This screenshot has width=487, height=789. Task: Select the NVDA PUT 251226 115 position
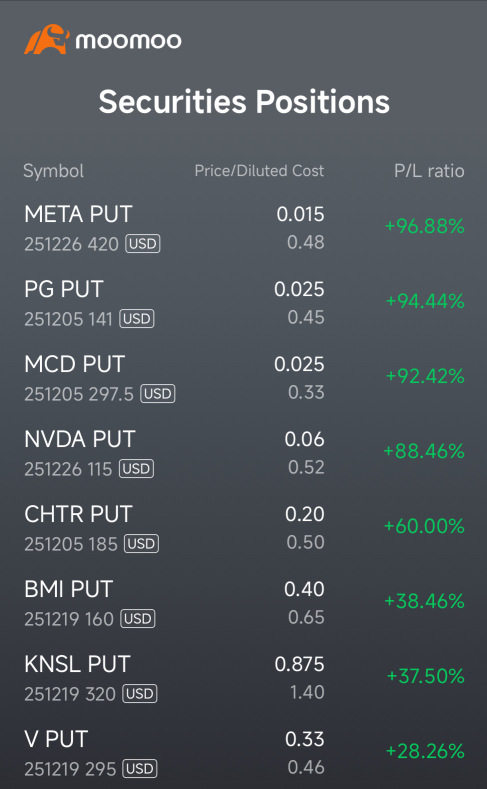244,453
